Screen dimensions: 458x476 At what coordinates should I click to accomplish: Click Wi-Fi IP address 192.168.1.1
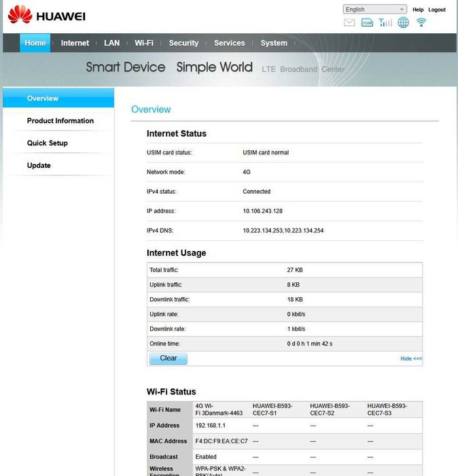click(x=210, y=426)
